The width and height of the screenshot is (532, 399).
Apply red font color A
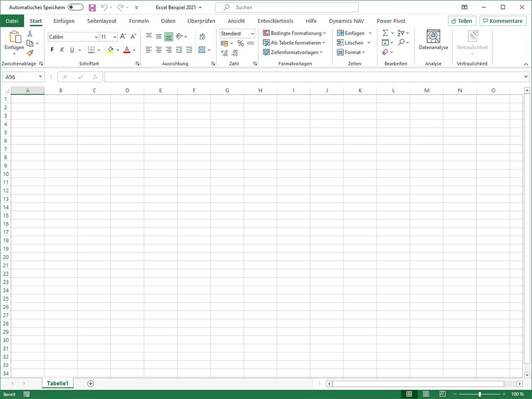[x=127, y=50]
